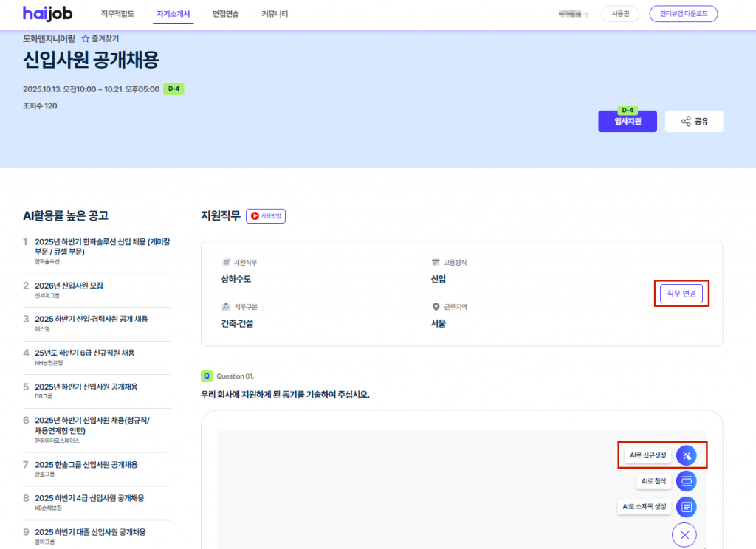Open the 직무적합도 menu

coord(117,14)
